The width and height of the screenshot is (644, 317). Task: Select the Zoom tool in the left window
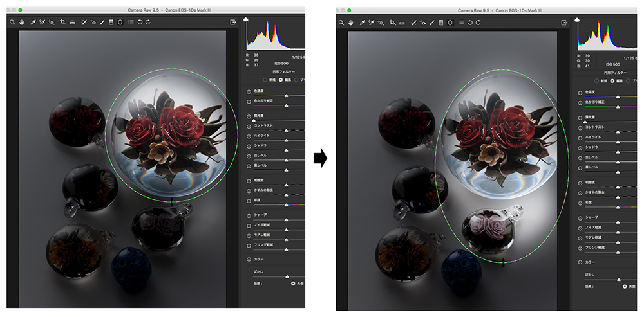pyautogui.click(x=13, y=22)
